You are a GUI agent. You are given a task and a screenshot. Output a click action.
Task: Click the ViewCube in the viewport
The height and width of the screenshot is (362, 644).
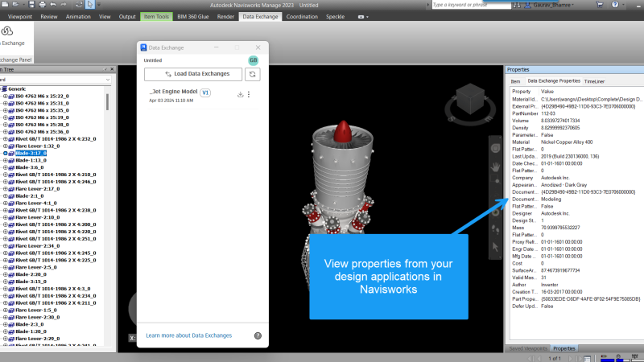pos(470,99)
